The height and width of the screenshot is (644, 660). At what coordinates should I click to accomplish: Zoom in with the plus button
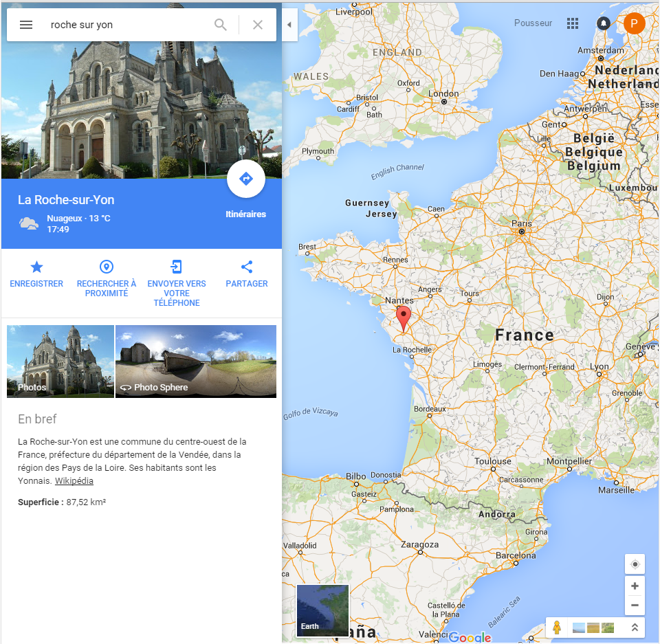(635, 586)
